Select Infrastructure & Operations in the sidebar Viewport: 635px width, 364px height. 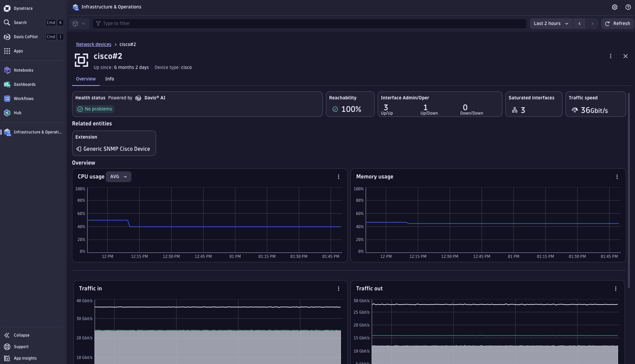33,132
